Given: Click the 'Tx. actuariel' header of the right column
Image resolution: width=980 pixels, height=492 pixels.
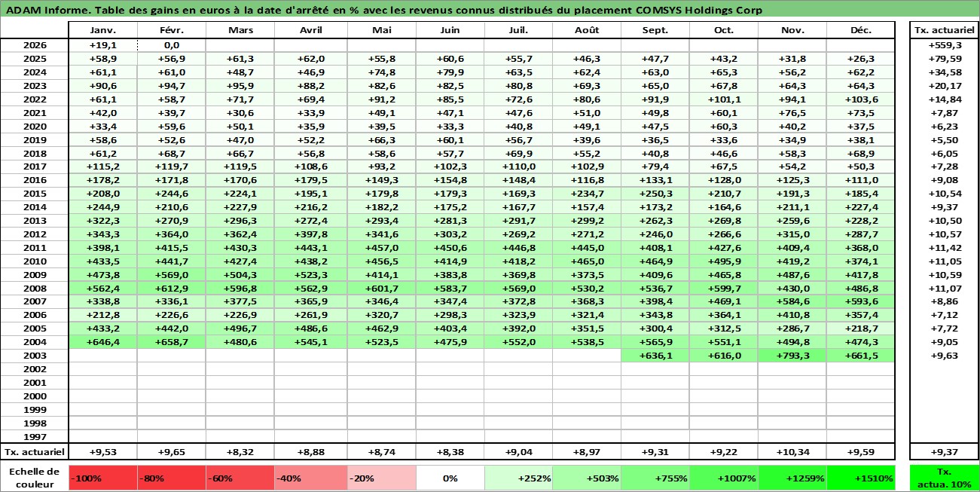Looking at the screenshot, I should pos(944,30).
